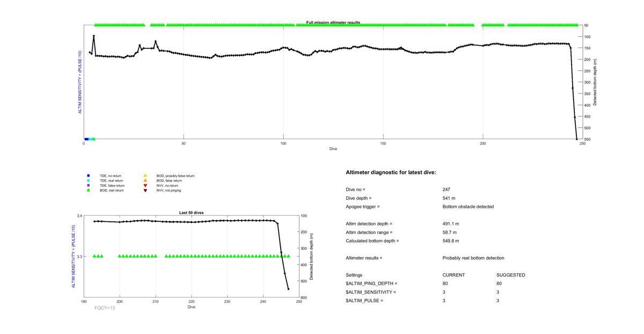Click the 'Dive' x-axis label under the full mission plot
Image resolution: width=644 pixels, height=334 pixels.
pyautogui.click(x=333, y=149)
